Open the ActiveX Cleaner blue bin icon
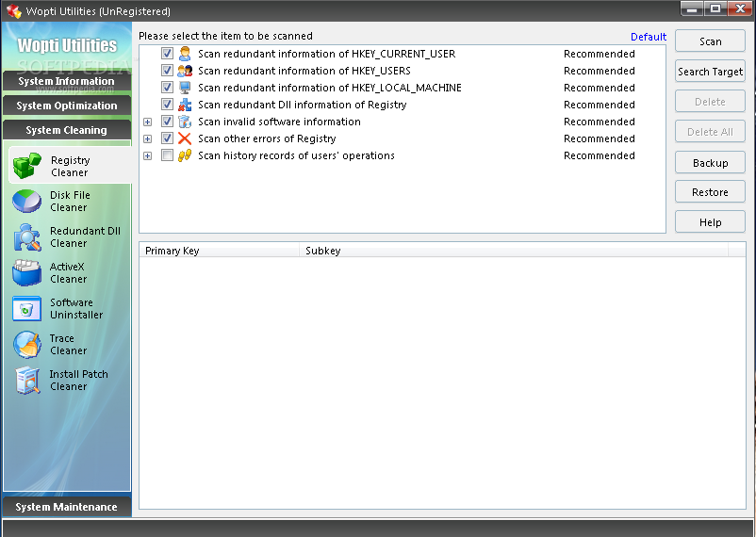 point(27,273)
